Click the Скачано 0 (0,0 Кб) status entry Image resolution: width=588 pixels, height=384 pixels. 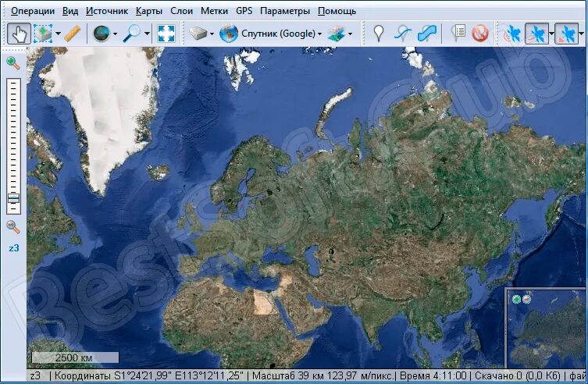click(x=517, y=375)
